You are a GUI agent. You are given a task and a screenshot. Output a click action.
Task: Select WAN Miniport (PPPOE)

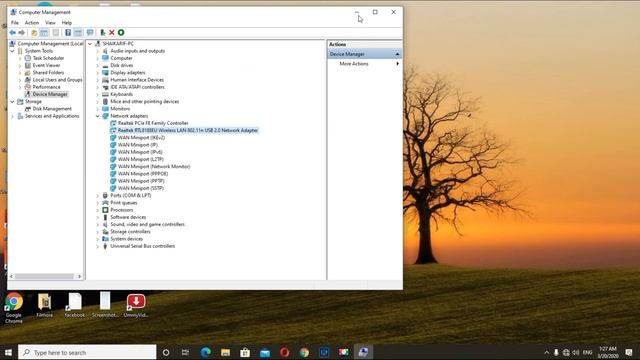[143, 174]
